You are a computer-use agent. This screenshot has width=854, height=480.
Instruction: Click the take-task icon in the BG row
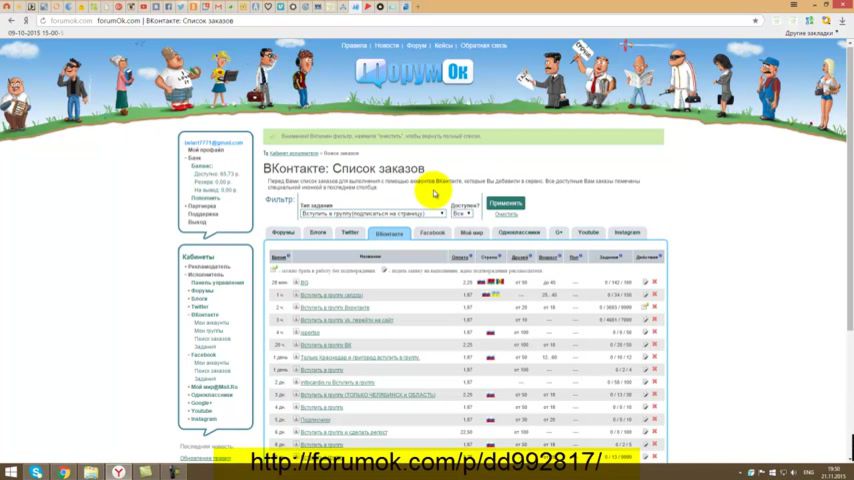pos(645,282)
